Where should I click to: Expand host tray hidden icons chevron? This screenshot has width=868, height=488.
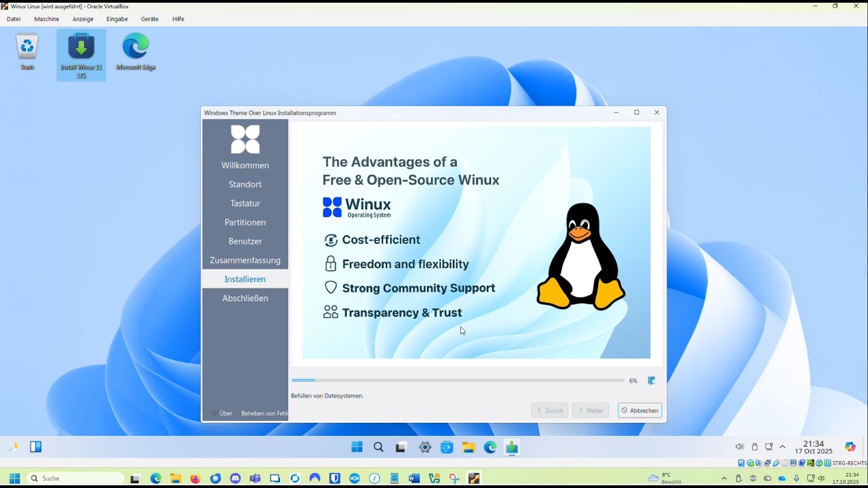pyautogui.click(x=724, y=479)
